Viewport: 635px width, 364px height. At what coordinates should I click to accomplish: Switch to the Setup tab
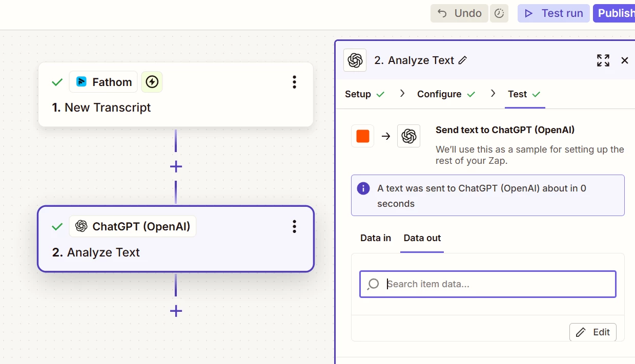364,94
